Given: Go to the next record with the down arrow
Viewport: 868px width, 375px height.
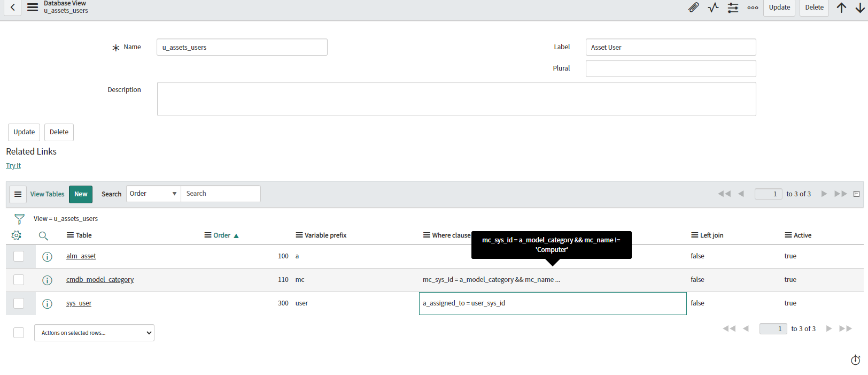Looking at the screenshot, I should coord(860,7).
